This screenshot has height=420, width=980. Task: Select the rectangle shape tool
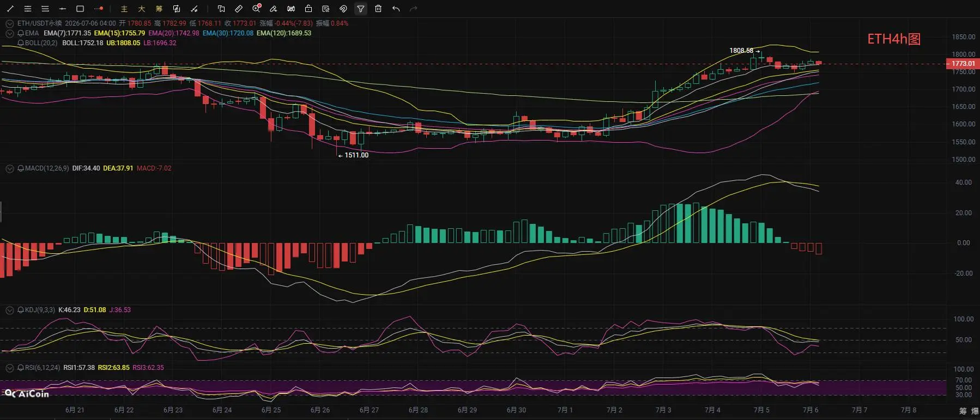(x=80, y=9)
